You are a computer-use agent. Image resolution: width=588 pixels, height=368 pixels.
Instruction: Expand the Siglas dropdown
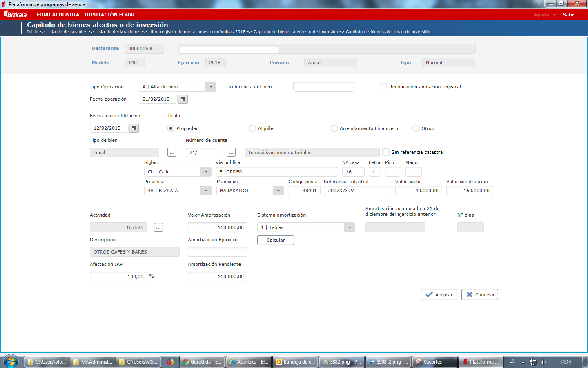pos(206,172)
